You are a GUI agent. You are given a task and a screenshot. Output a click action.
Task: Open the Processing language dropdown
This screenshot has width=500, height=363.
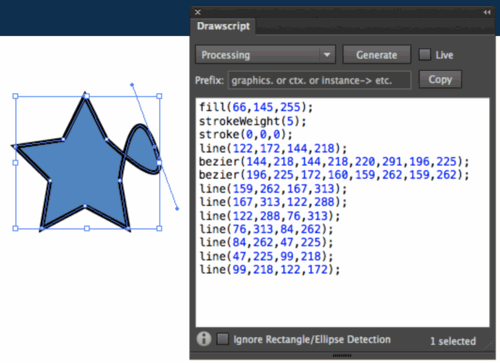tap(265, 55)
